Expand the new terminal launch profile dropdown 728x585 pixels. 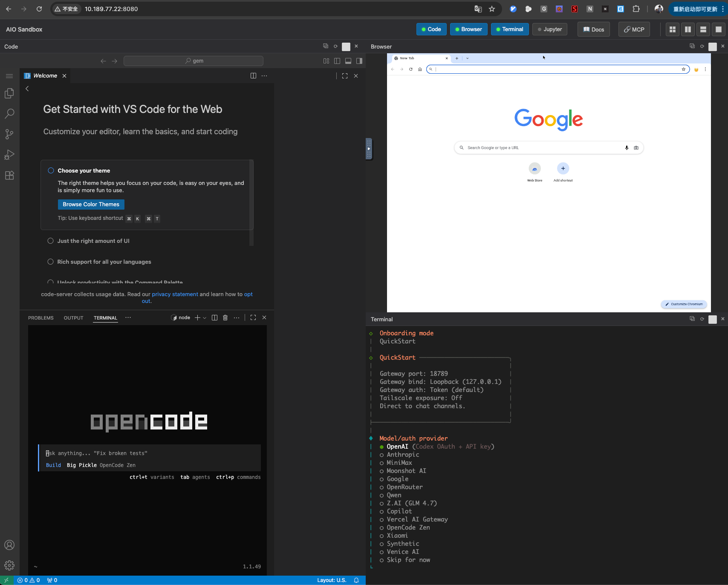click(x=205, y=318)
